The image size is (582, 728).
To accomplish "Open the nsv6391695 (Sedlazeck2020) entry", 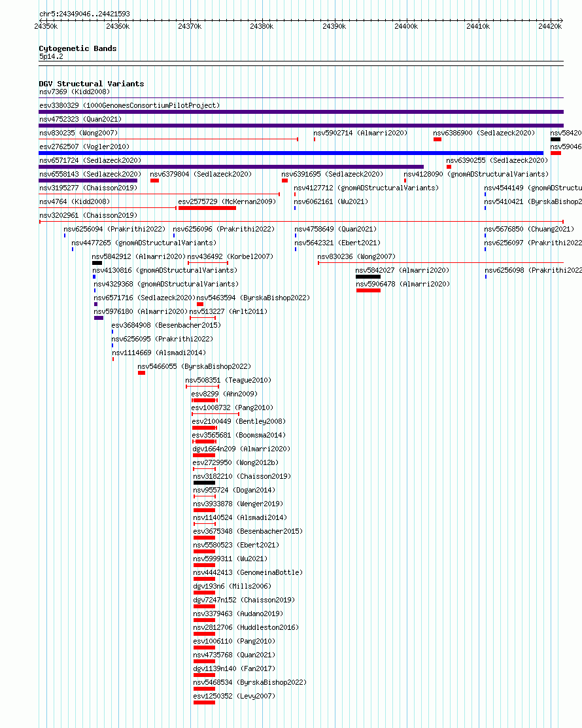I will click(x=332, y=175).
